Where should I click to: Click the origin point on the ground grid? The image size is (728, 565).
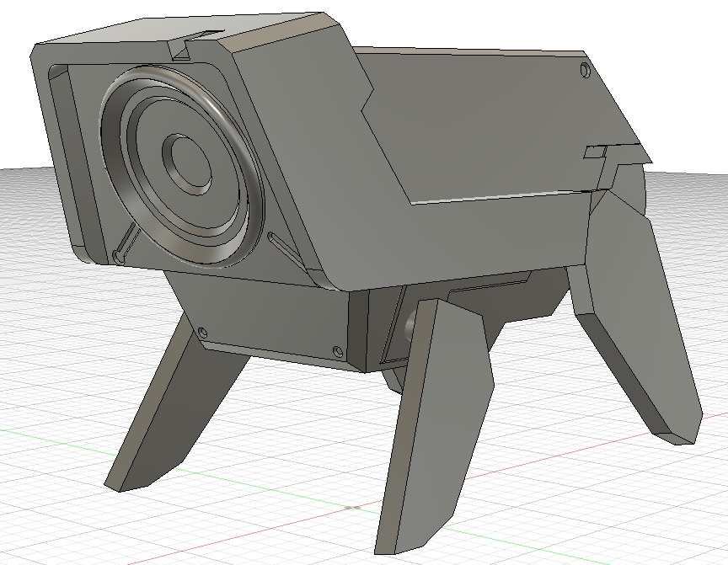click(x=353, y=507)
